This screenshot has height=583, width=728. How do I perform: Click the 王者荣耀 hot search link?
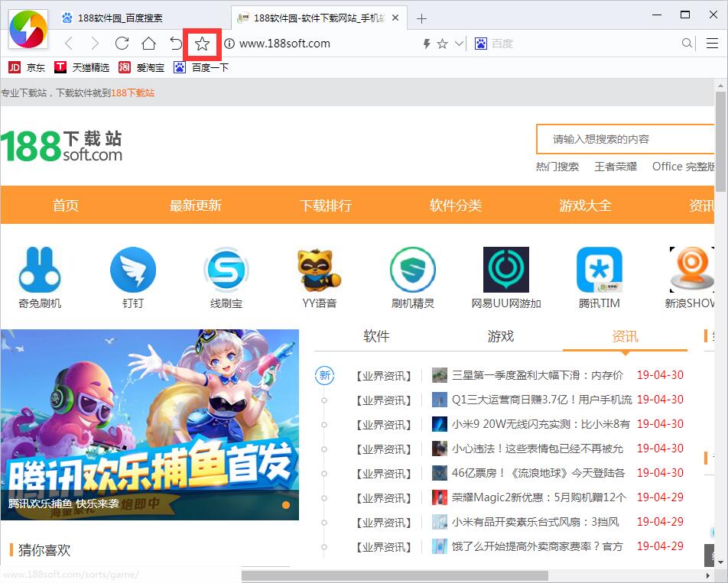click(x=615, y=167)
